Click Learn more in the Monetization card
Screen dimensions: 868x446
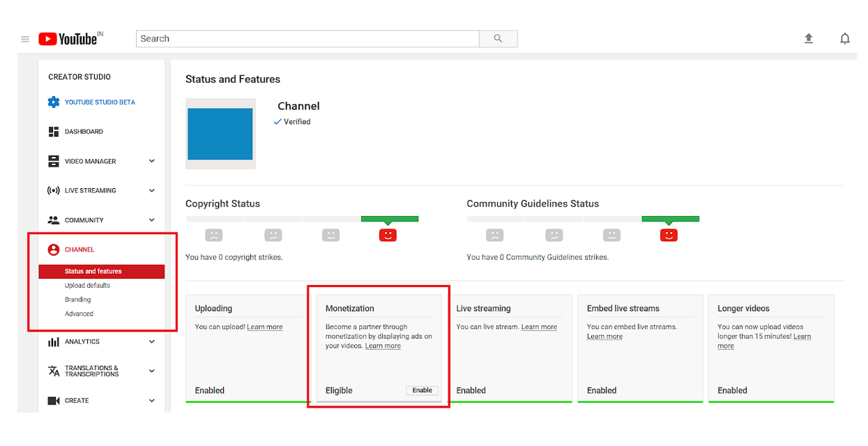pos(382,345)
